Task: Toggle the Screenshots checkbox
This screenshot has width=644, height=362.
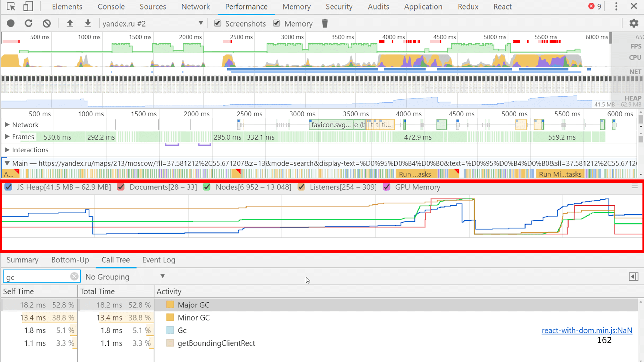Action: (x=217, y=23)
